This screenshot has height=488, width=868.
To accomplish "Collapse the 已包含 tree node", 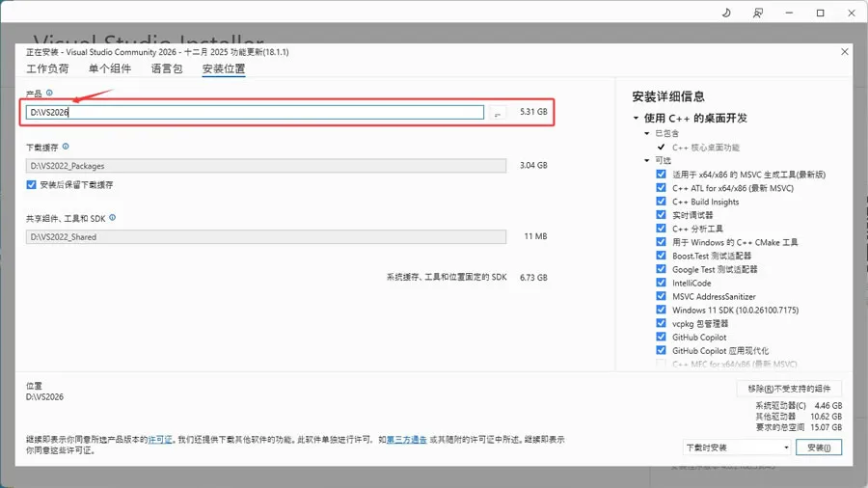I will pos(646,133).
